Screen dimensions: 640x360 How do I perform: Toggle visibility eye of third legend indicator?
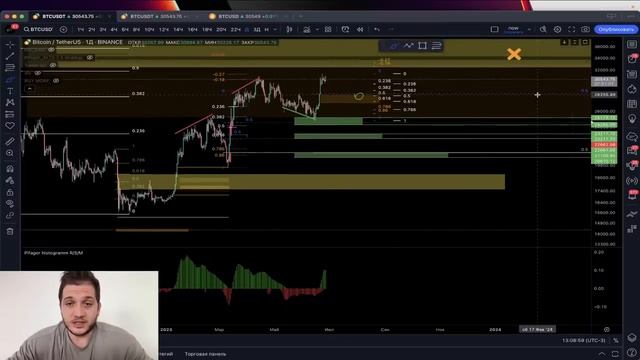(x=53, y=65)
